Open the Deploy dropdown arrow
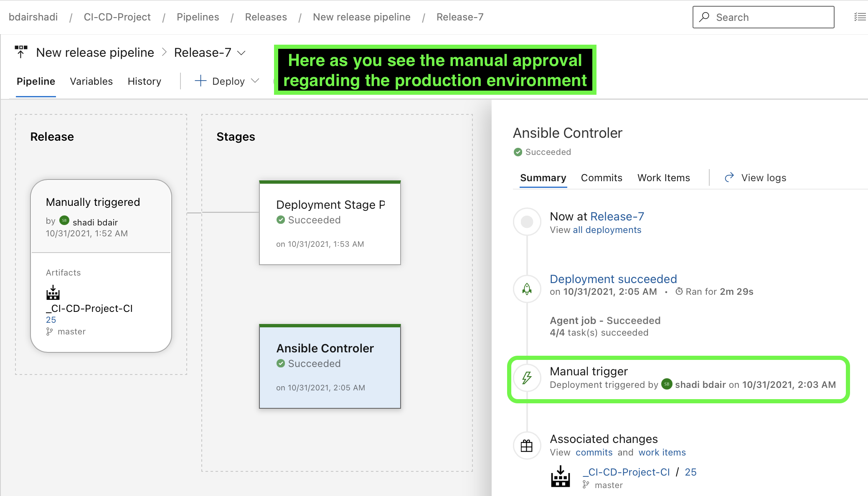Viewport: 868px width, 496px height. click(x=255, y=81)
